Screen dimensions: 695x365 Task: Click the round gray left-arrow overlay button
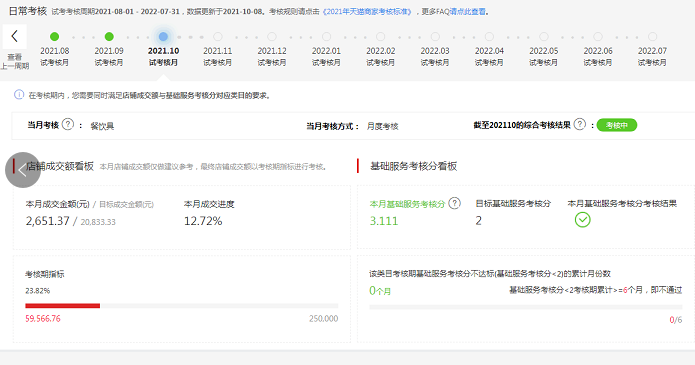click(x=23, y=170)
